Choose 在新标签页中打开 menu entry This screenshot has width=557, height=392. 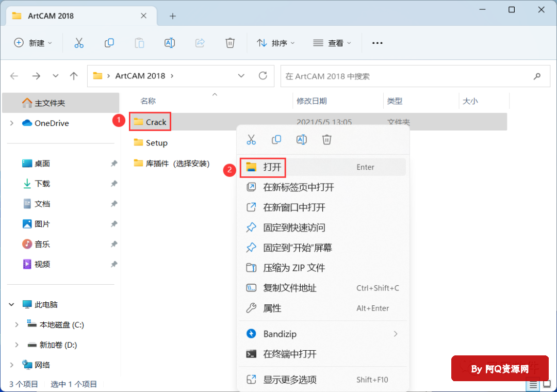coord(323,187)
